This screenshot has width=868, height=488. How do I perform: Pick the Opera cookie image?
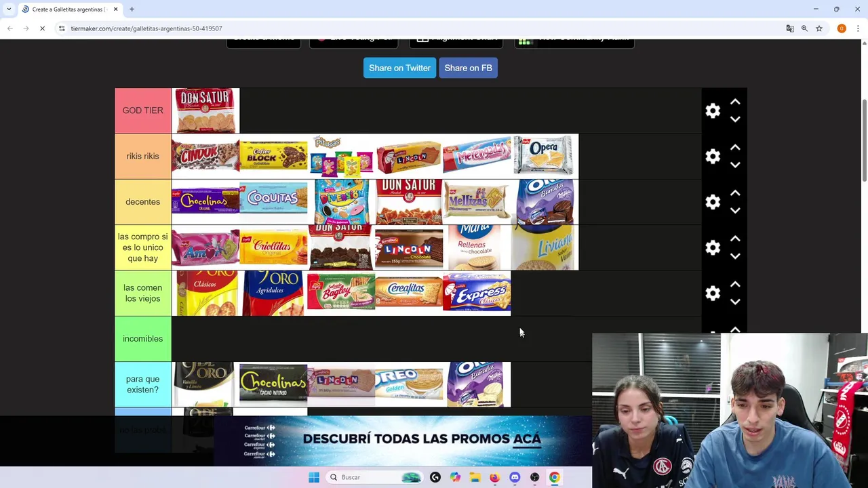point(545,156)
